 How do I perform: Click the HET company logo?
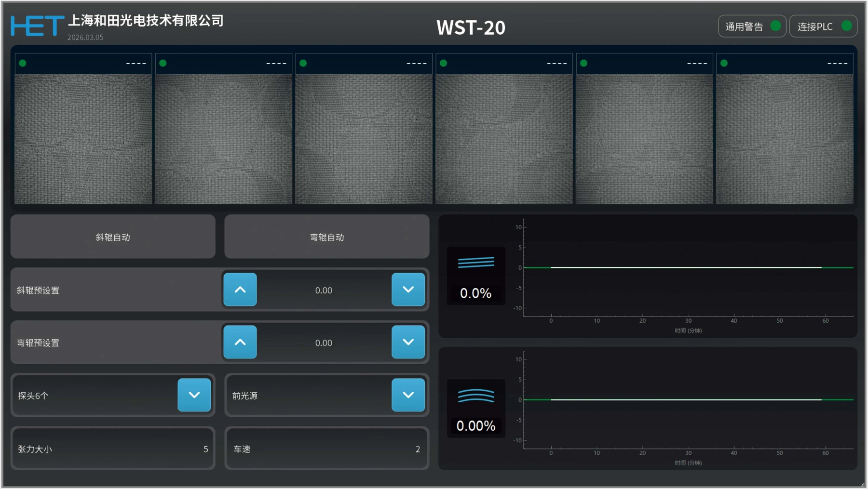click(x=37, y=26)
